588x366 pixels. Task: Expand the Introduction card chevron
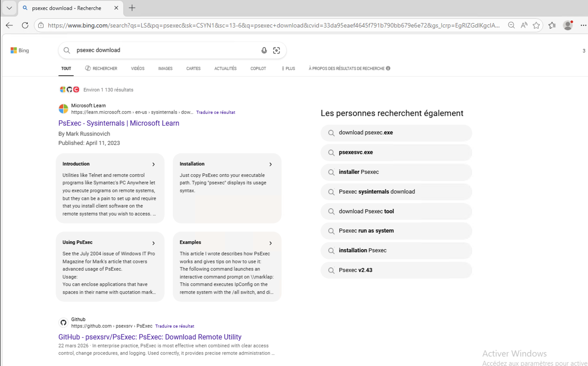point(153,164)
